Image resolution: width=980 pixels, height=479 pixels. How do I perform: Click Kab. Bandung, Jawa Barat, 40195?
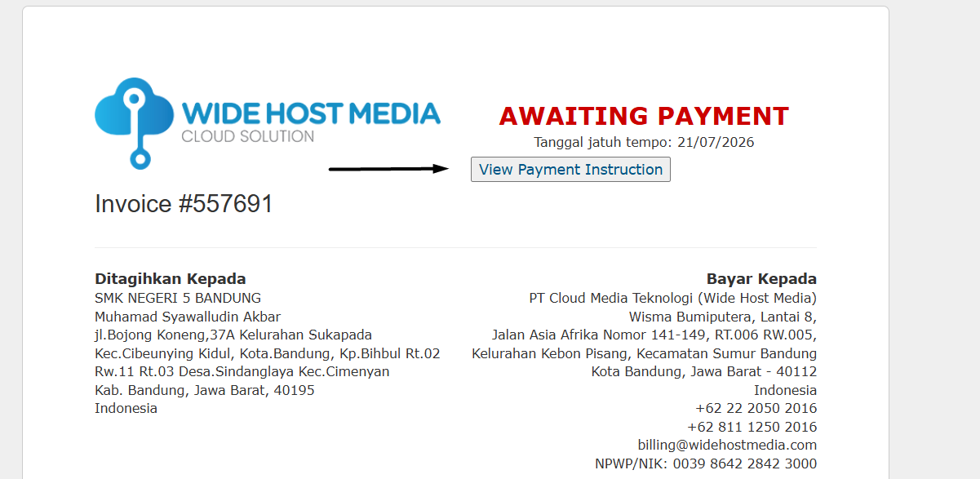205,390
